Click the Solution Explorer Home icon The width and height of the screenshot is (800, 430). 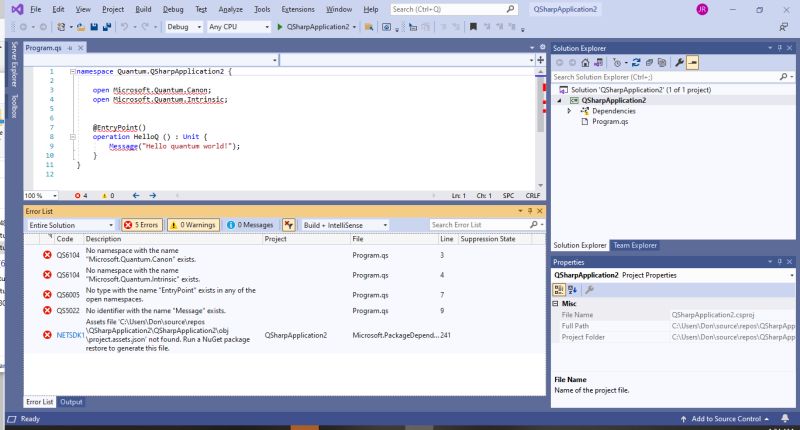pos(585,63)
